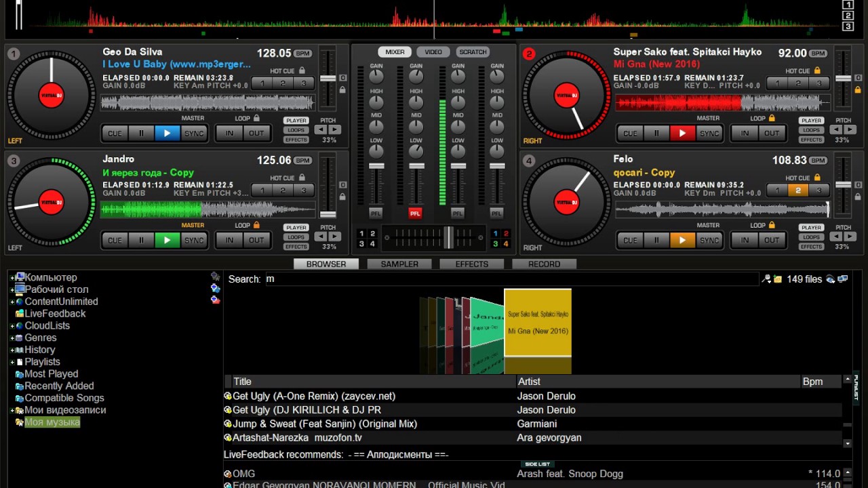Image resolution: width=868 pixels, height=488 pixels.
Task: Pause deck 2 playing Mi Gna
Action: click(x=656, y=134)
